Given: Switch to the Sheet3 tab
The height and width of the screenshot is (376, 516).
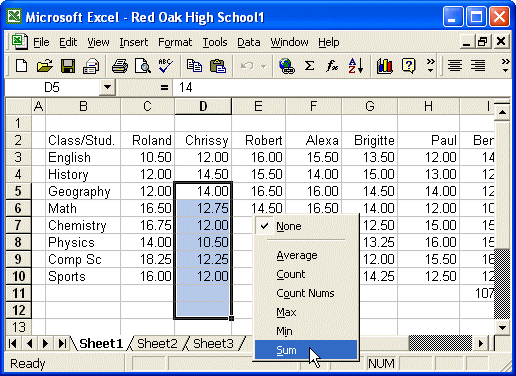Looking at the screenshot, I should pyautogui.click(x=213, y=343).
